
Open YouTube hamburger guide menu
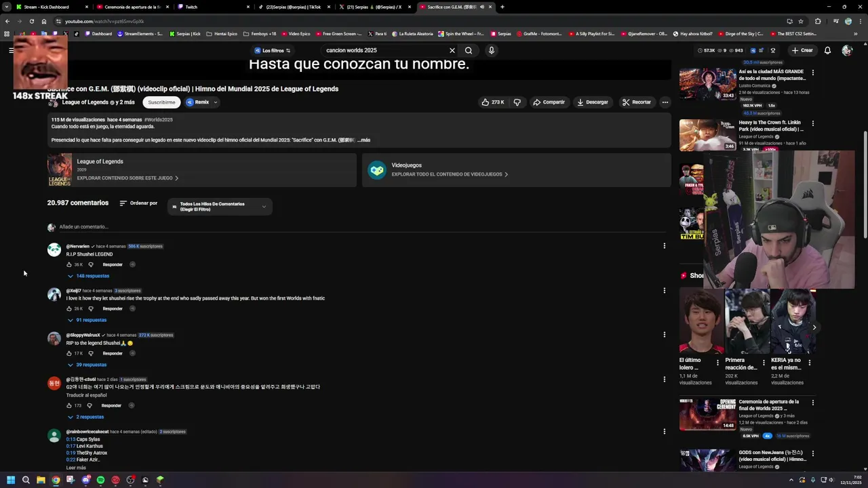12,50
